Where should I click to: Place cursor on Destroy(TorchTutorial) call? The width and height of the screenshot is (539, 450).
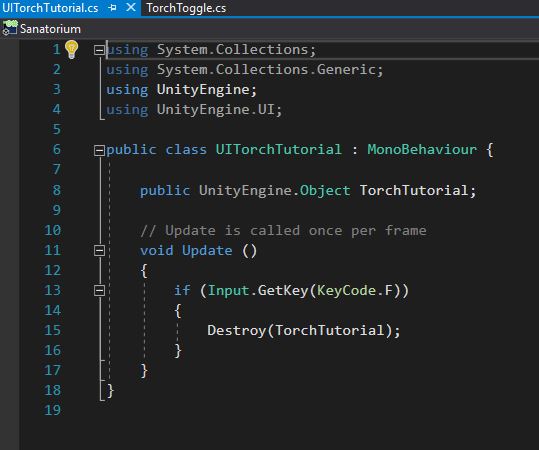pos(304,331)
